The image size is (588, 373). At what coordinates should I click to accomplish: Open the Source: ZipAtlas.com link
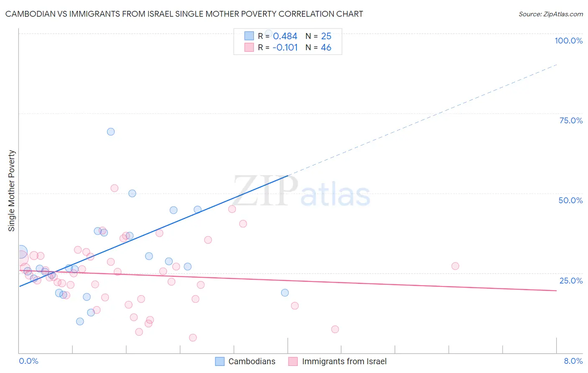point(551,14)
